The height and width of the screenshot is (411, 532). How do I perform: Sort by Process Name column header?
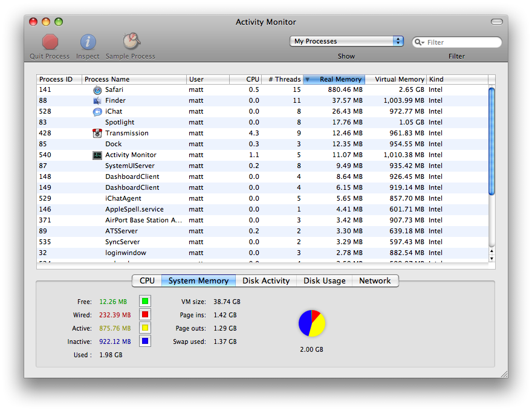134,79
